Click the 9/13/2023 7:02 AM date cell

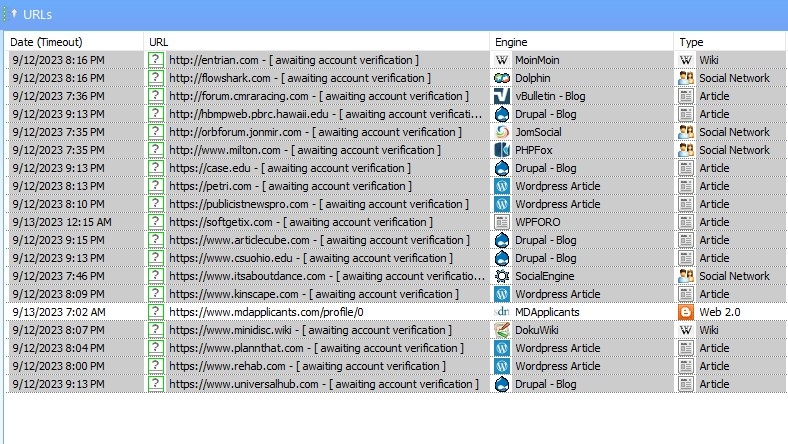(x=59, y=312)
